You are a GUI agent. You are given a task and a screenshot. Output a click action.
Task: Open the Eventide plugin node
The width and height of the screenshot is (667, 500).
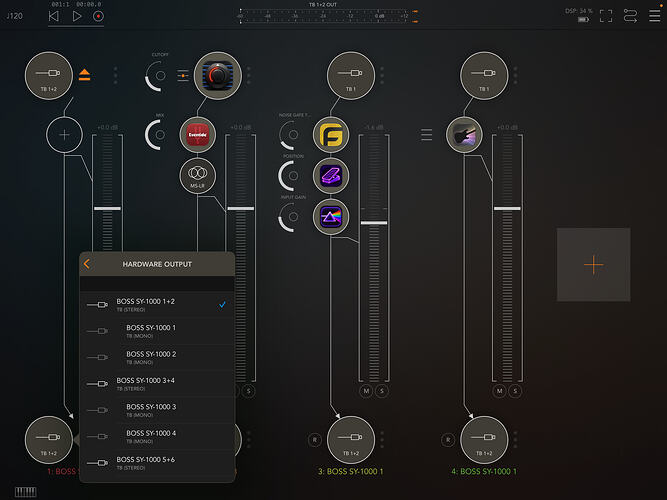[x=197, y=135]
